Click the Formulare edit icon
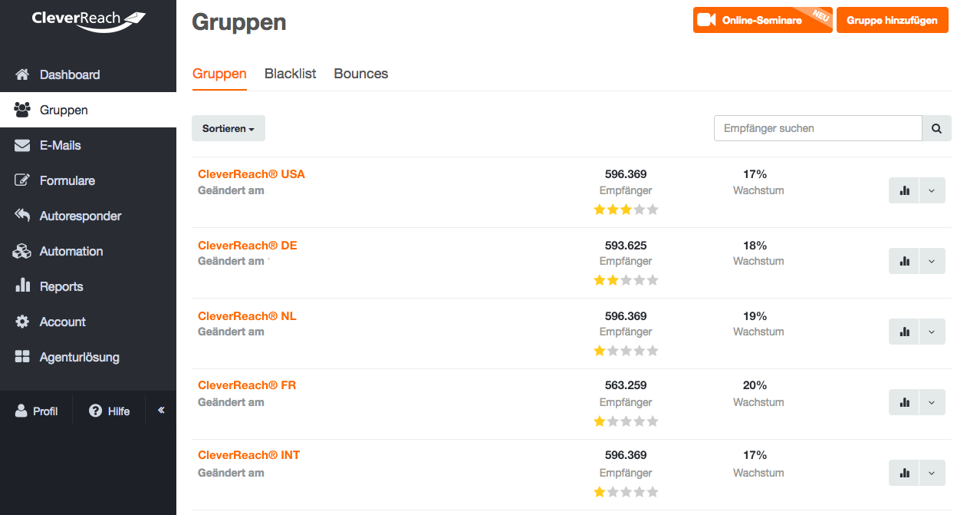Screen dimensions: 980x515 pos(22,180)
